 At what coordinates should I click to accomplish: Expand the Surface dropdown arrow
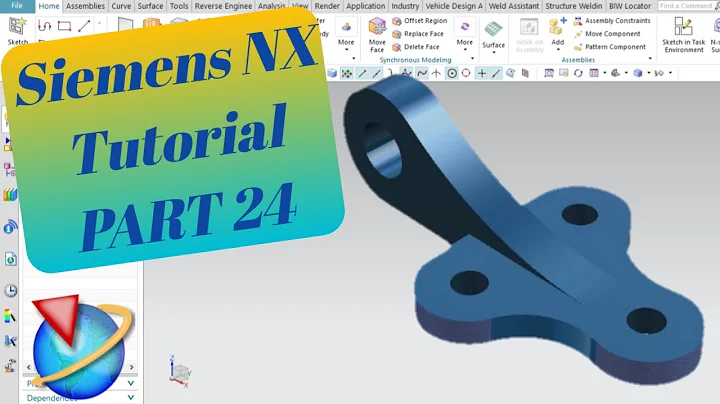click(x=494, y=52)
